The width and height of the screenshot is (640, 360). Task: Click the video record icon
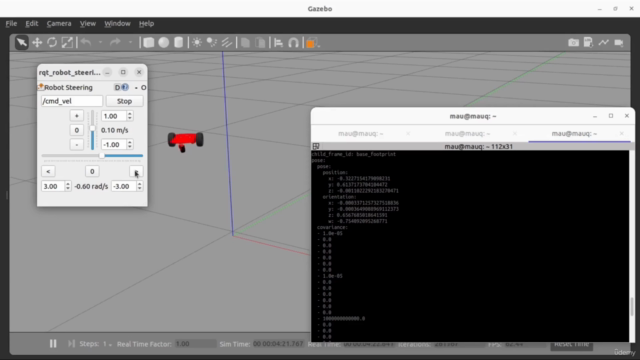(619, 42)
